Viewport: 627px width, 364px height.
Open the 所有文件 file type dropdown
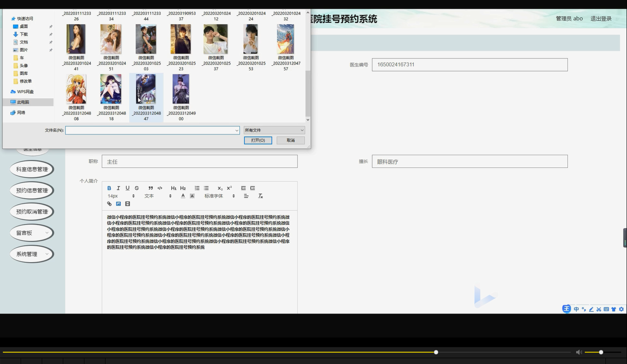274,130
